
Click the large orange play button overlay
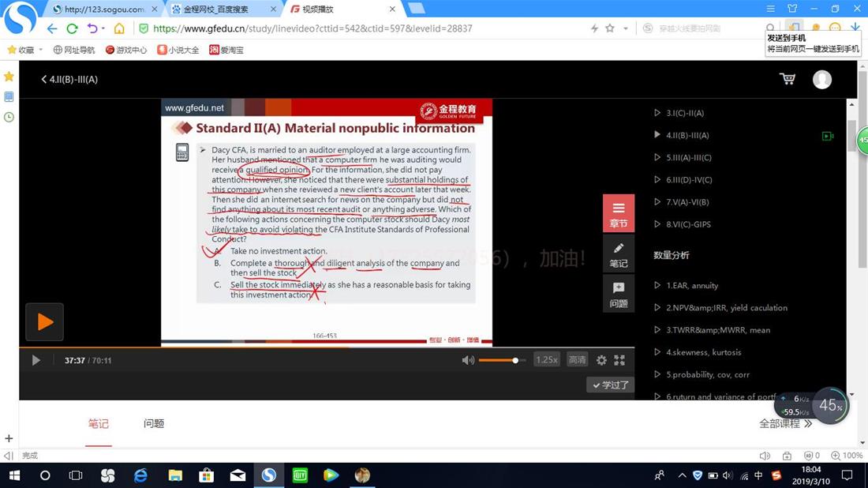pos(44,322)
